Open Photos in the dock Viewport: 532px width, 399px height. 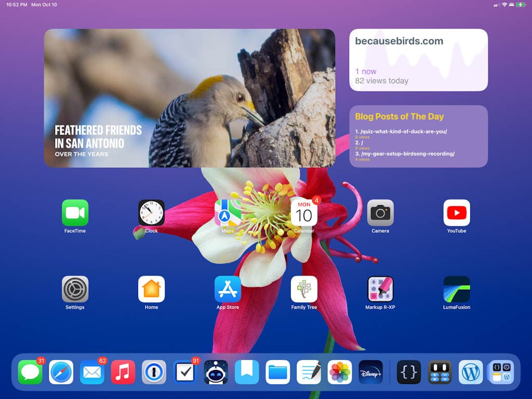340,372
